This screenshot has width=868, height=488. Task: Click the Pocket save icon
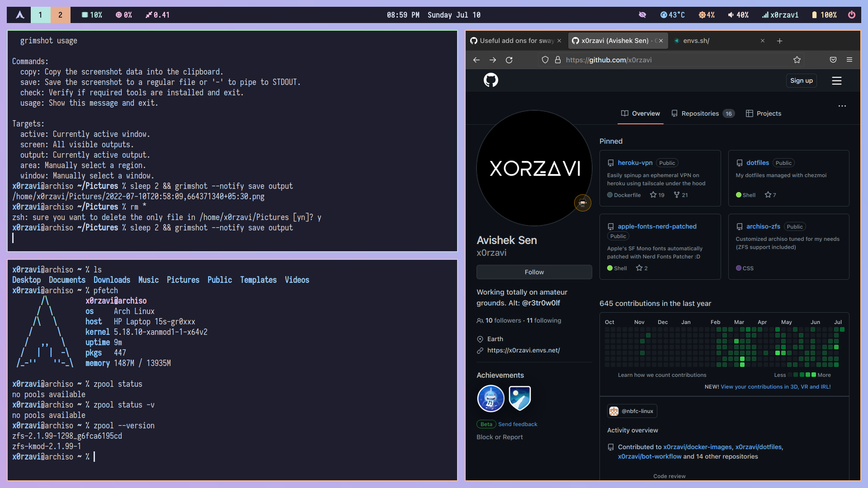point(833,60)
